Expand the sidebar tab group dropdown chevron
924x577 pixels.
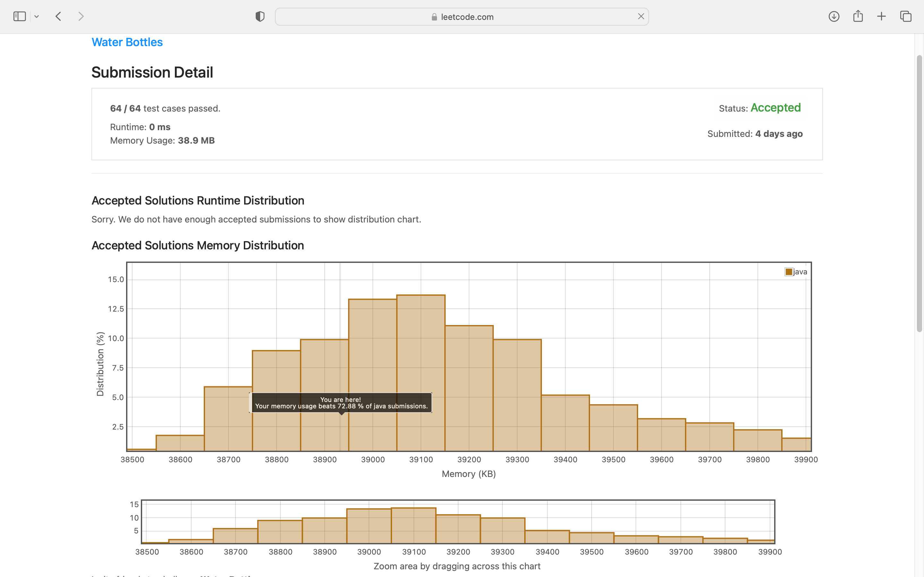[x=37, y=16]
